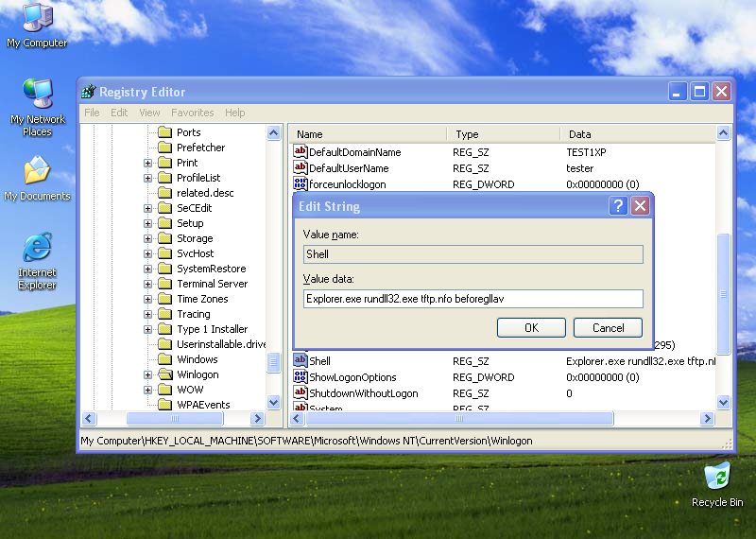Viewport: 756px width, 539px height.
Task: Expand the Tracing key
Action: coord(148,314)
